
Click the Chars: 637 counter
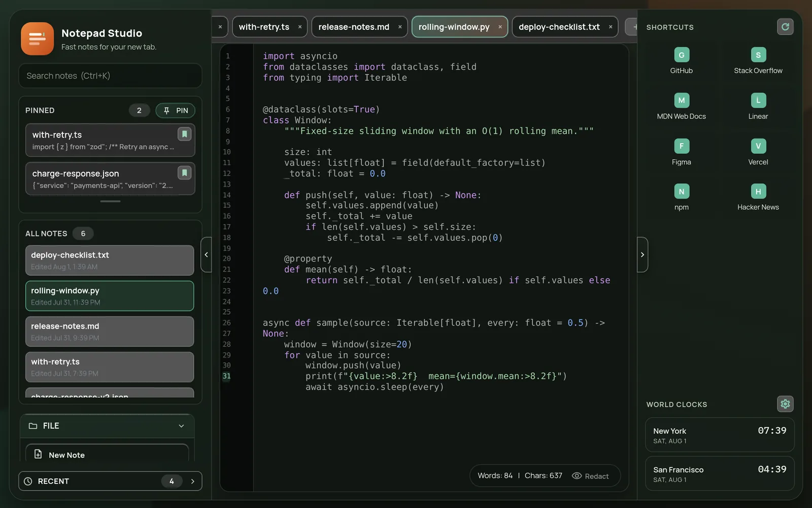pos(543,476)
